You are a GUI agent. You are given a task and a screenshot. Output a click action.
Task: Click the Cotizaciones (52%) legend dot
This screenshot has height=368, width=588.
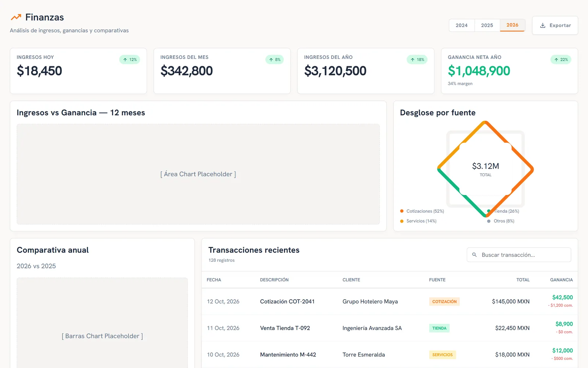pyautogui.click(x=402, y=211)
